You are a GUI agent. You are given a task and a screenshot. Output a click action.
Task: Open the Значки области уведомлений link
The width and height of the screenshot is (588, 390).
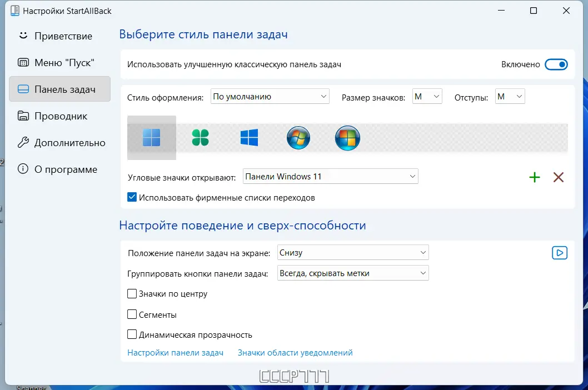pos(295,352)
